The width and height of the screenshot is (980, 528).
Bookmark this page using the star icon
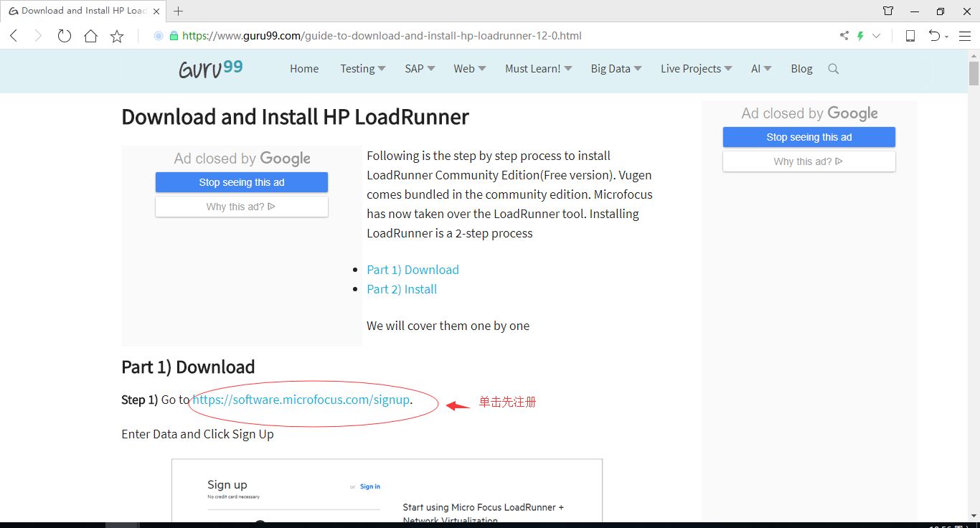tap(116, 35)
